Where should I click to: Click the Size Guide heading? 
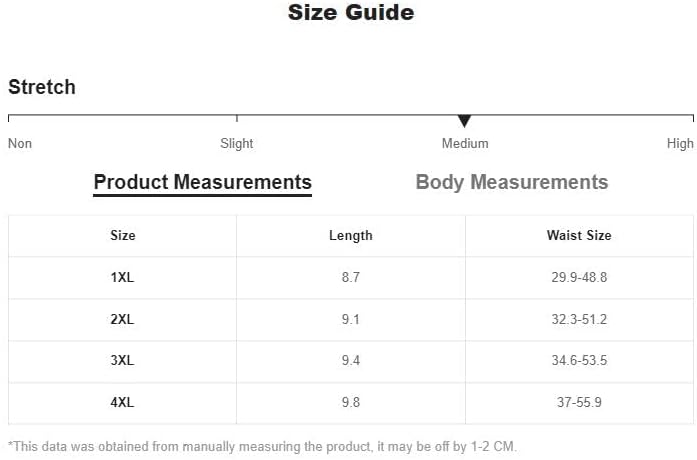[351, 12]
